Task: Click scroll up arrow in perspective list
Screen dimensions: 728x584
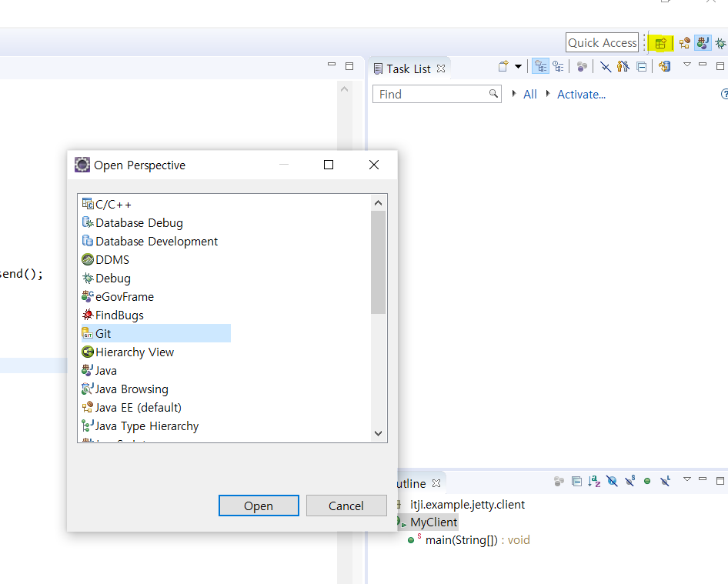Action: click(x=378, y=203)
